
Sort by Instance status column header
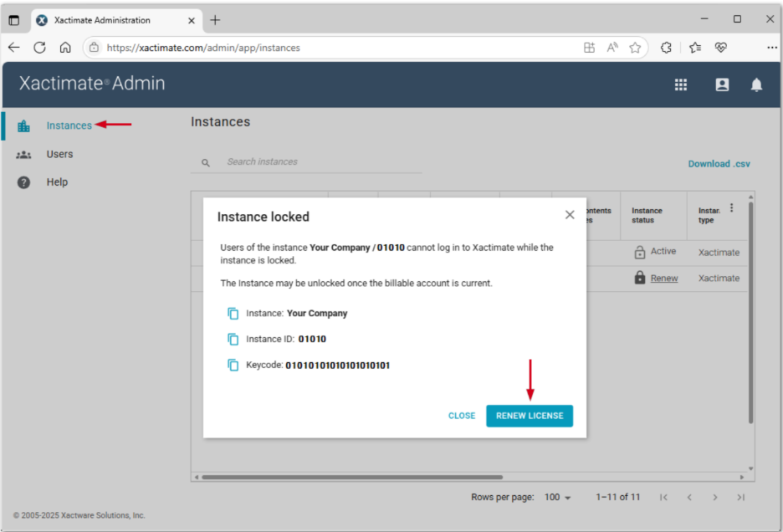click(x=647, y=215)
